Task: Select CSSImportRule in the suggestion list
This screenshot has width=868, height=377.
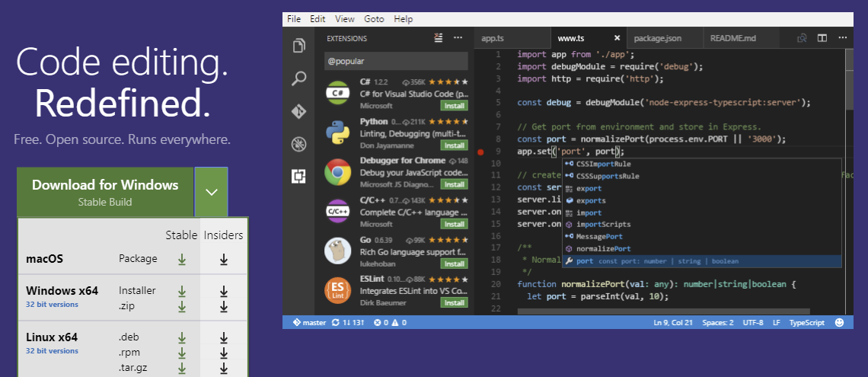Action: [x=702, y=164]
